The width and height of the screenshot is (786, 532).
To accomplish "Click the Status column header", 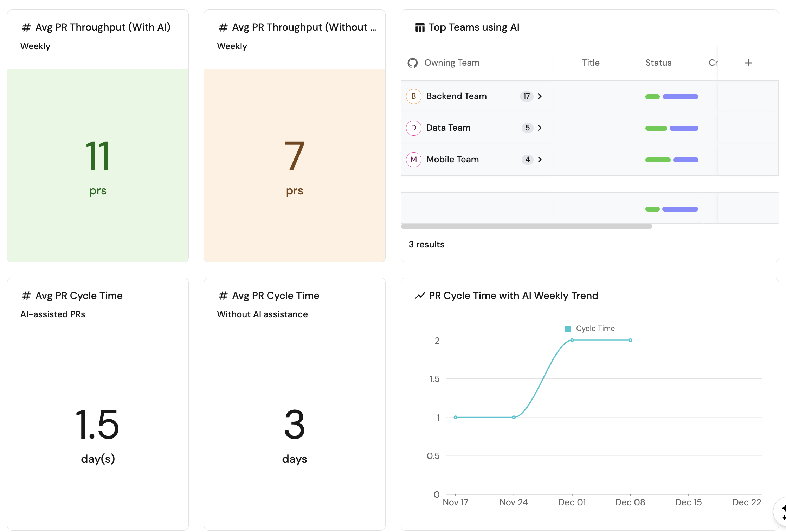I will [658, 63].
